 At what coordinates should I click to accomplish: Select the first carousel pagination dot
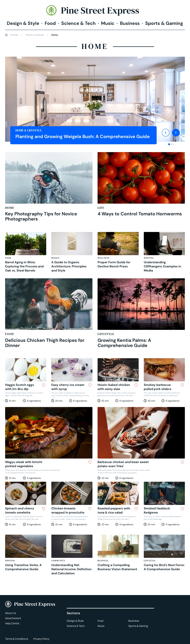169,144
